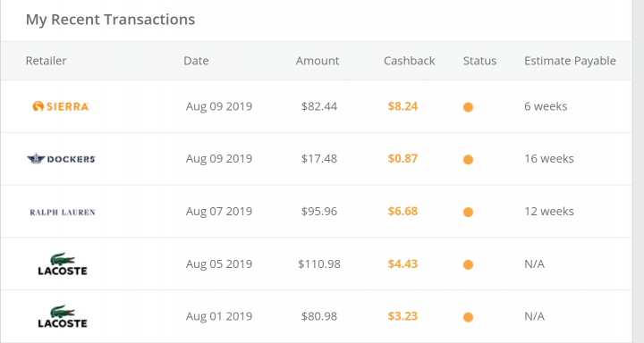
Task: Click the Amount column header
Action: click(318, 61)
